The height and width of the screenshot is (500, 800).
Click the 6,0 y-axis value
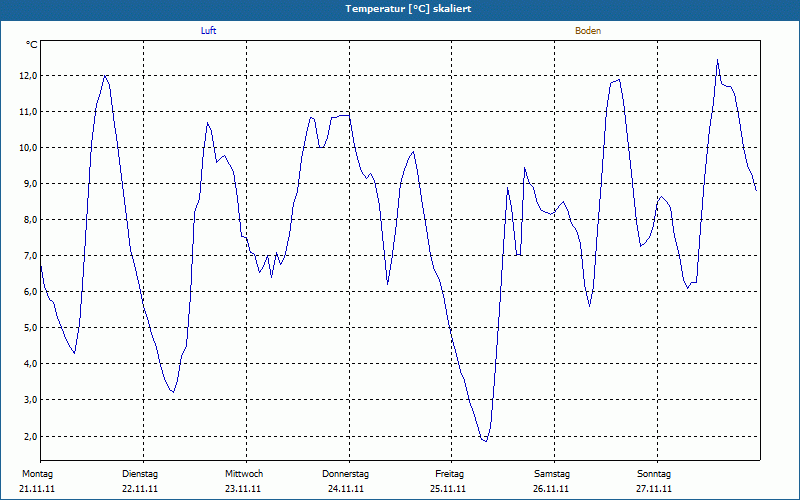pos(30,291)
